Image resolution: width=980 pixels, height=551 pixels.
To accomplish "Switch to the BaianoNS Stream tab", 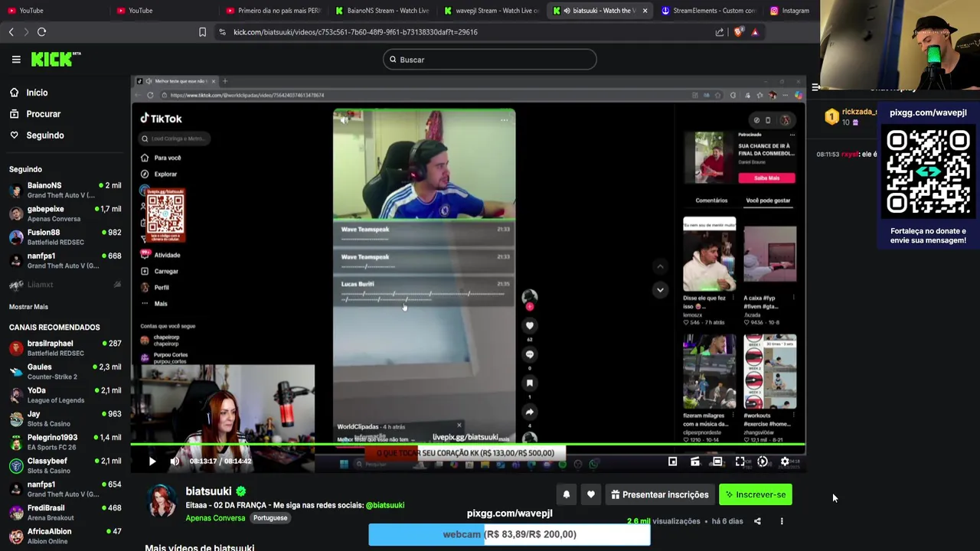I will tap(382, 11).
